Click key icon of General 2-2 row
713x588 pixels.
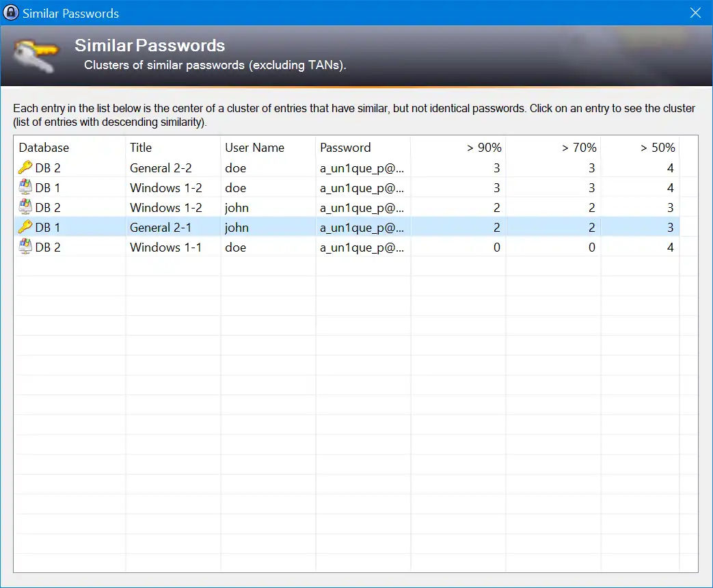(x=25, y=168)
